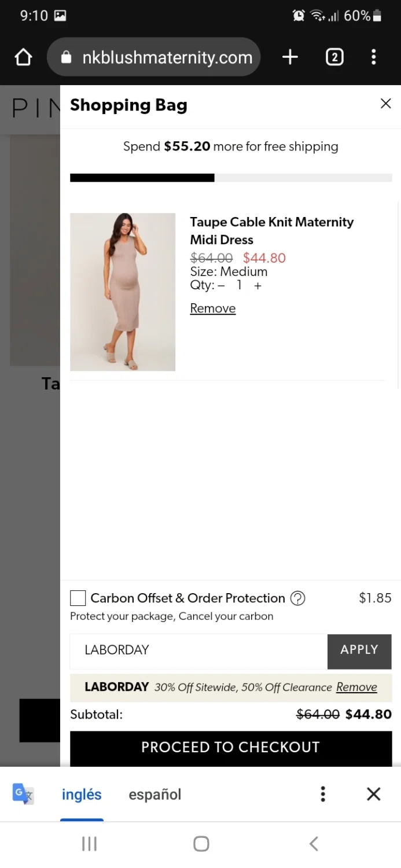Open the browser three-dot menu
Screen dimensions: 401x868
[374, 57]
